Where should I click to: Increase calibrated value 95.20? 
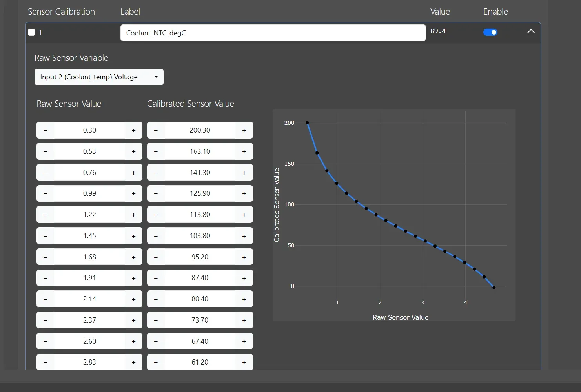click(x=244, y=257)
